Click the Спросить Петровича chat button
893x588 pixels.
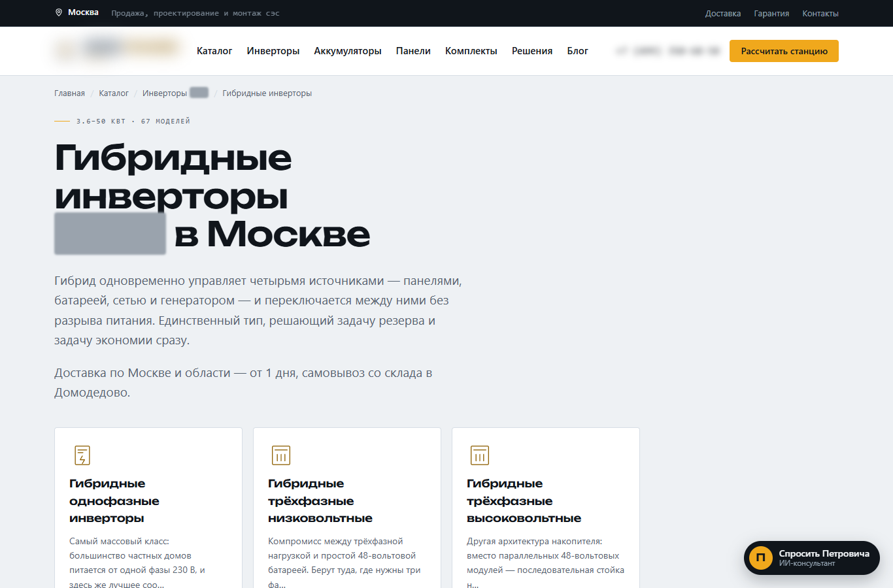(x=812, y=558)
